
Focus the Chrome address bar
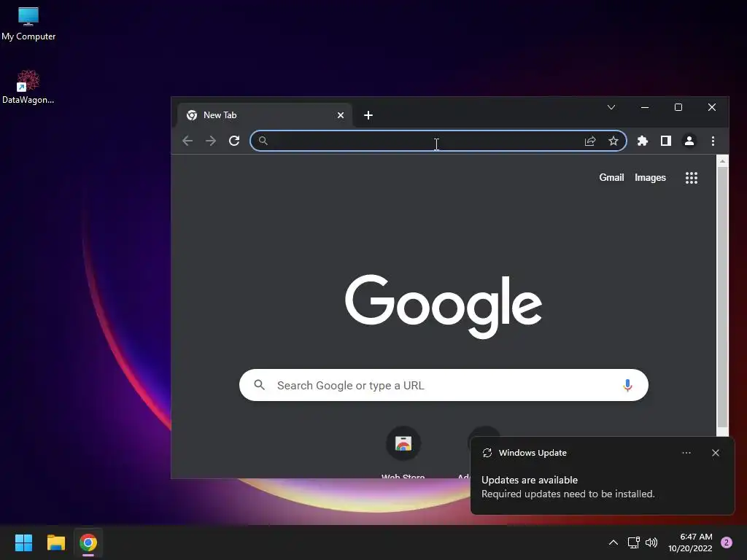(x=438, y=141)
